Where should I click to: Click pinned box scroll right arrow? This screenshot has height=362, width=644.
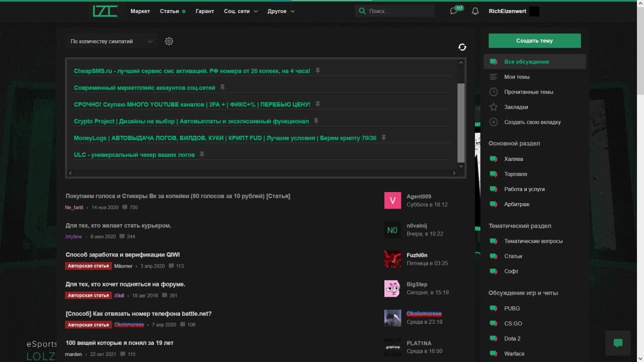point(454,173)
